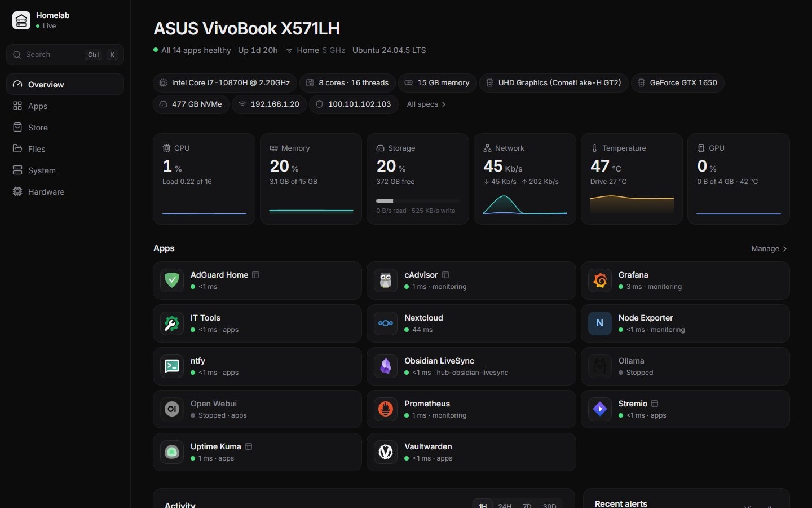Click the 15 GB memory chip
This screenshot has width=812, height=508.
[438, 83]
